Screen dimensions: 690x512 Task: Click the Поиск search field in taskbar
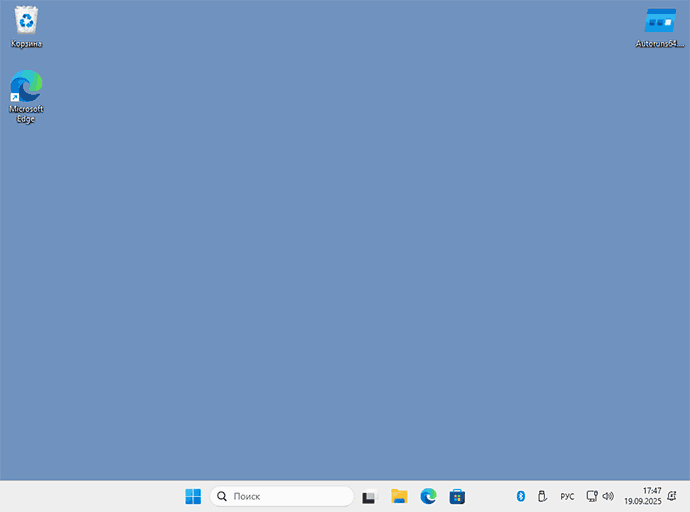(290, 496)
